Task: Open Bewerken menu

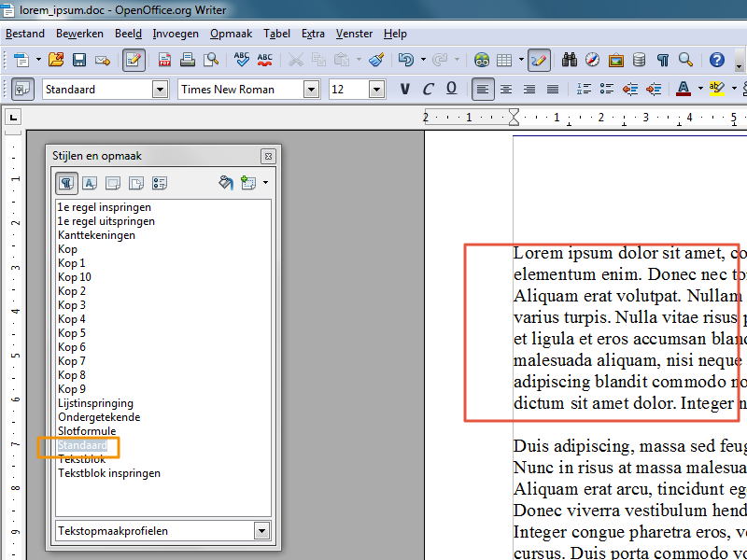Action: coord(79,34)
